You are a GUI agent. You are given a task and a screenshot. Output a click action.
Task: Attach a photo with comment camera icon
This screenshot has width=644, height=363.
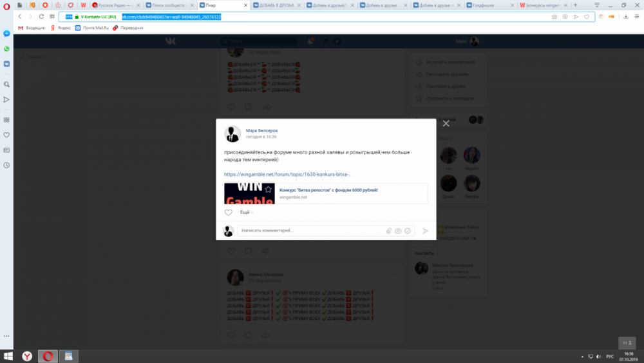pyautogui.click(x=398, y=231)
